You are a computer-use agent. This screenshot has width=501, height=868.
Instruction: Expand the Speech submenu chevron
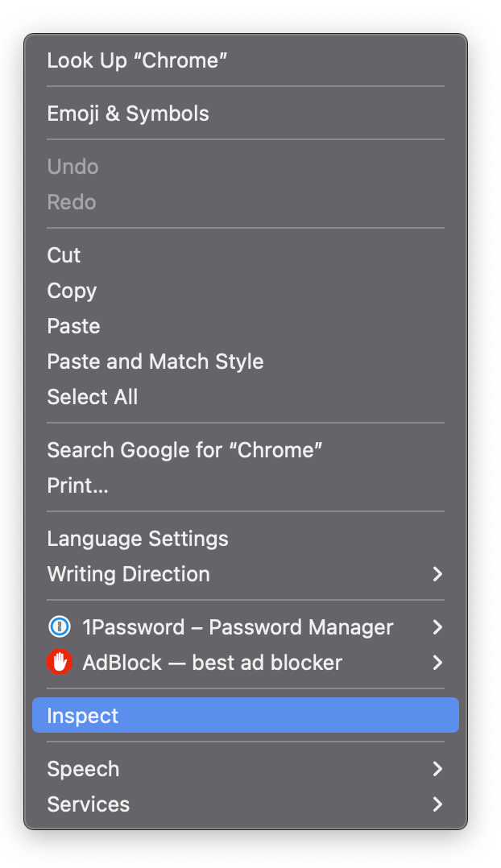[437, 769]
